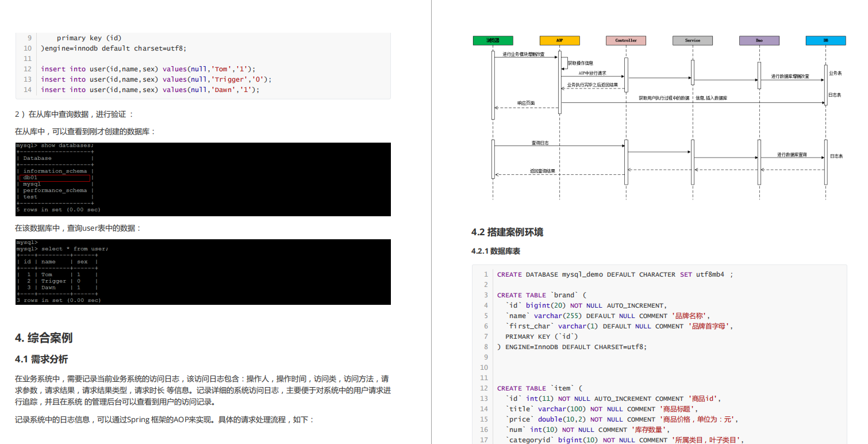The height and width of the screenshot is (444, 868).
Task: Click the 返回查询结果 label in the diagram
Action: tap(543, 171)
